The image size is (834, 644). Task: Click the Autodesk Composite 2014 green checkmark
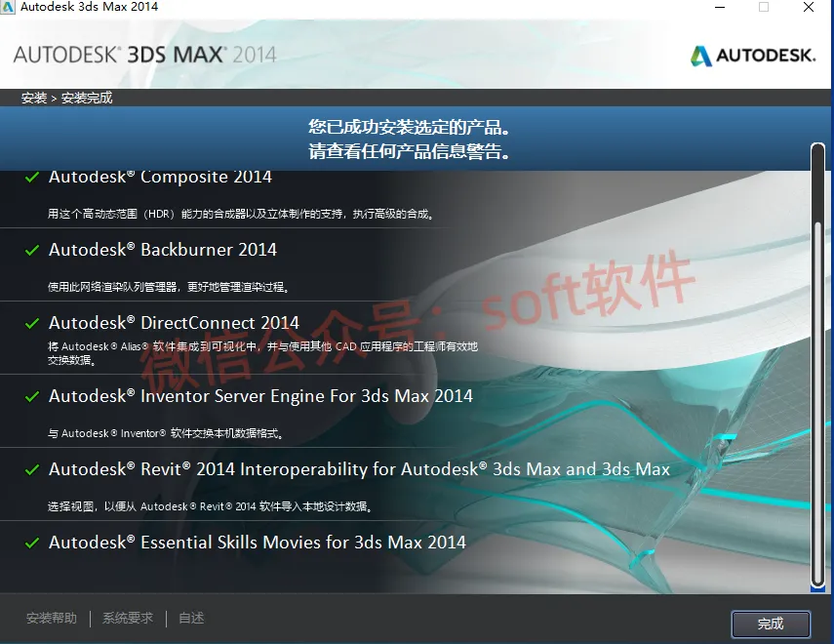[x=32, y=177]
